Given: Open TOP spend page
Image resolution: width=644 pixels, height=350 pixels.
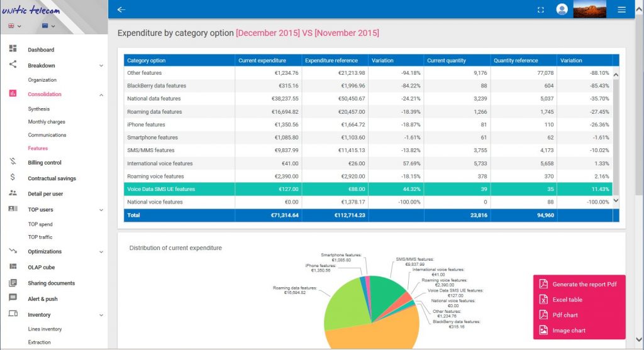Looking at the screenshot, I should [x=40, y=224].
